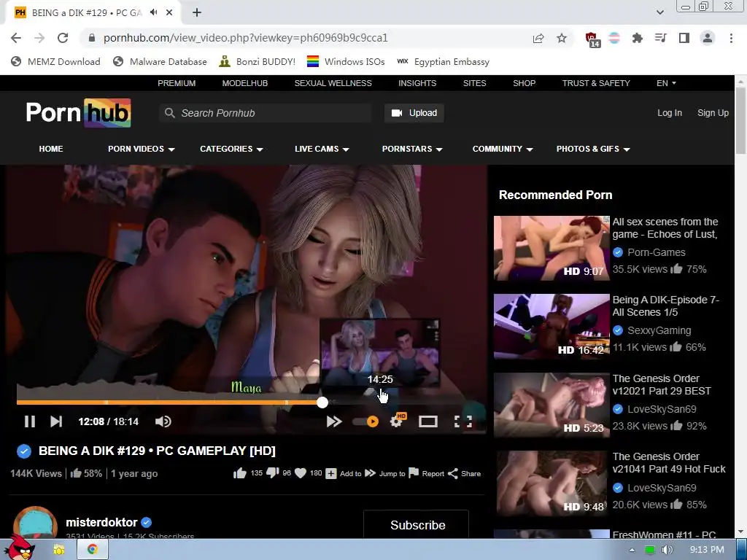The width and height of the screenshot is (747, 560).
Task: Show hidden system tray icons
Action: (x=632, y=550)
